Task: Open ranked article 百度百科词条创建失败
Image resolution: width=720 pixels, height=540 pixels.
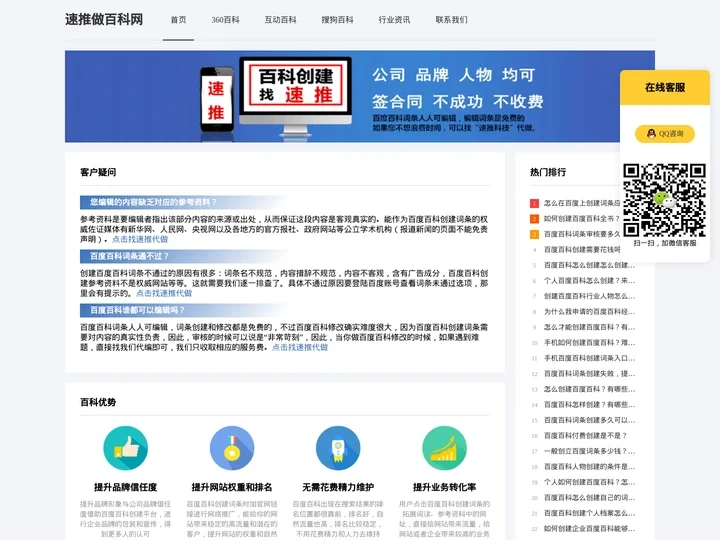Action: pos(590,374)
